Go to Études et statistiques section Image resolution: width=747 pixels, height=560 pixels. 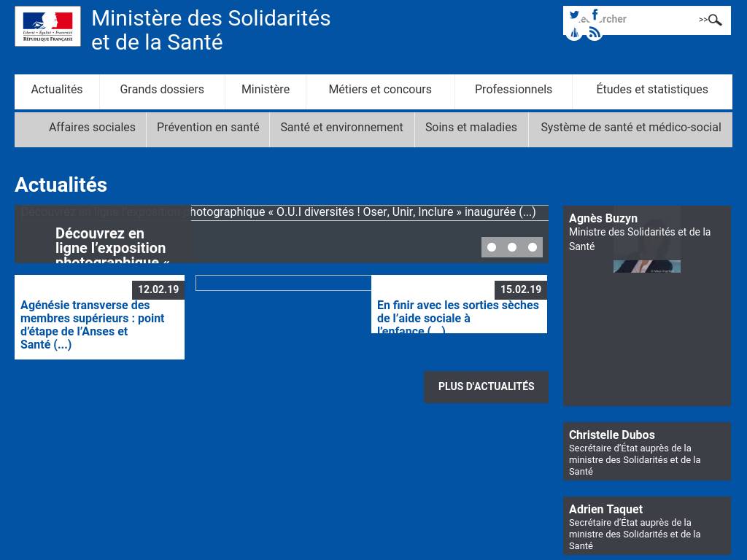pyautogui.click(x=652, y=90)
